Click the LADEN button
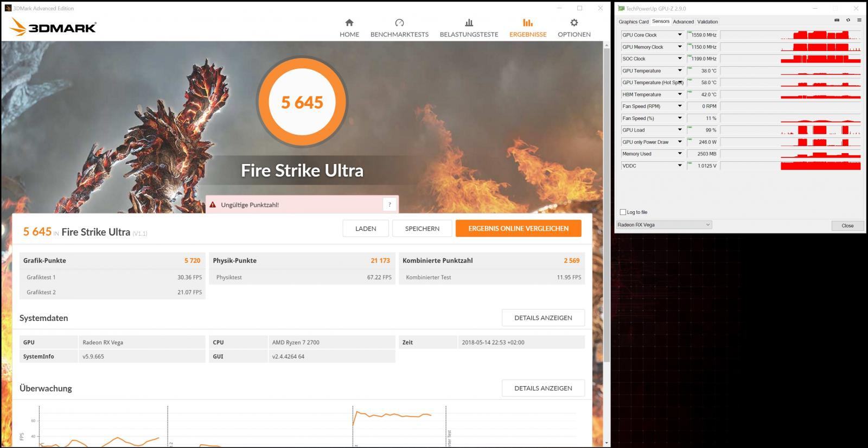Screen dimensions: 868x448 coord(366,229)
